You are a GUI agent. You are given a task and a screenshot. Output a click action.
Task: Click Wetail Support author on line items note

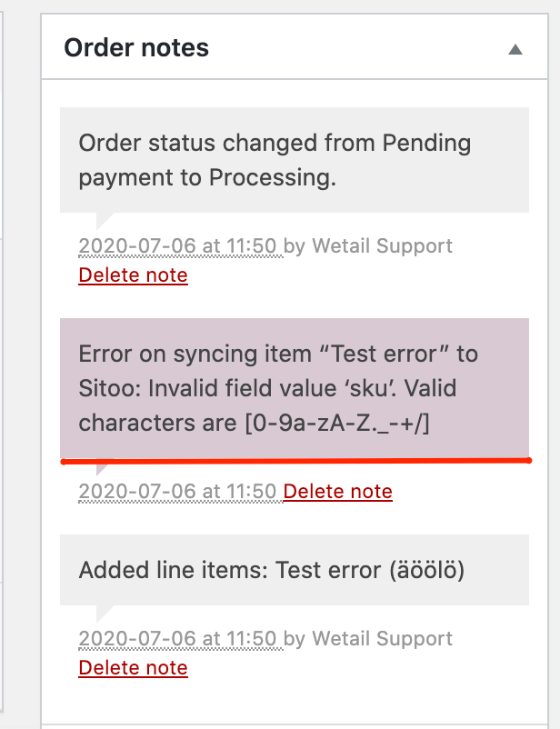[x=382, y=638]
